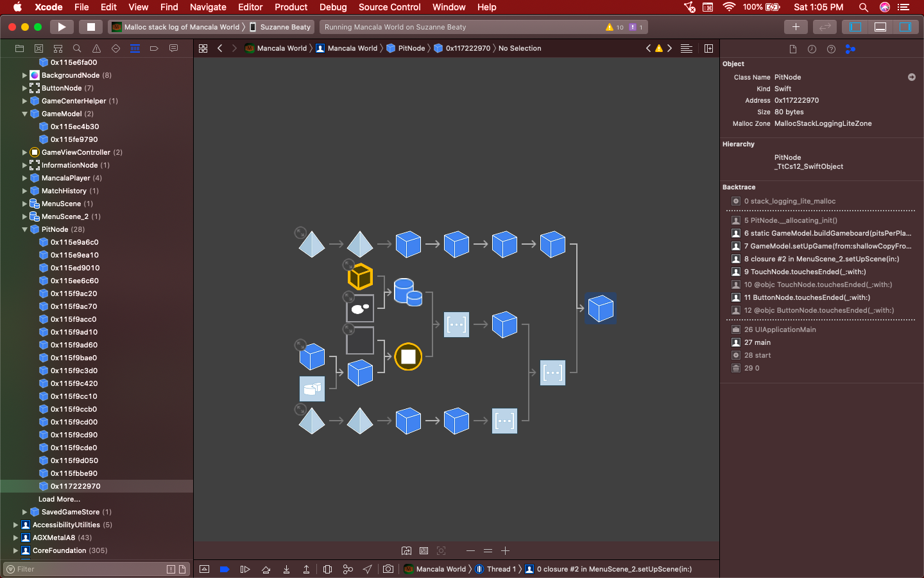Toggle the inspector panel visibility

tap(905, 27)
